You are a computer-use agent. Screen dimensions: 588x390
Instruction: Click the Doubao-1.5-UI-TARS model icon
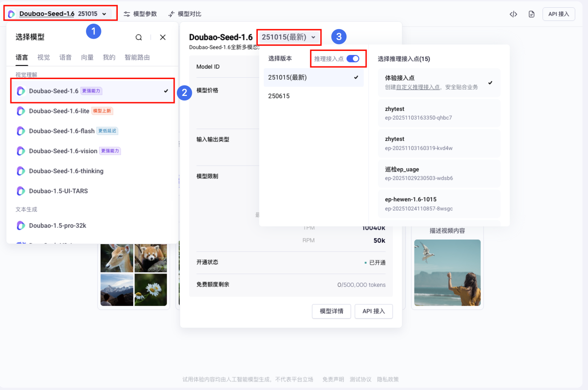tap(21, 191)
